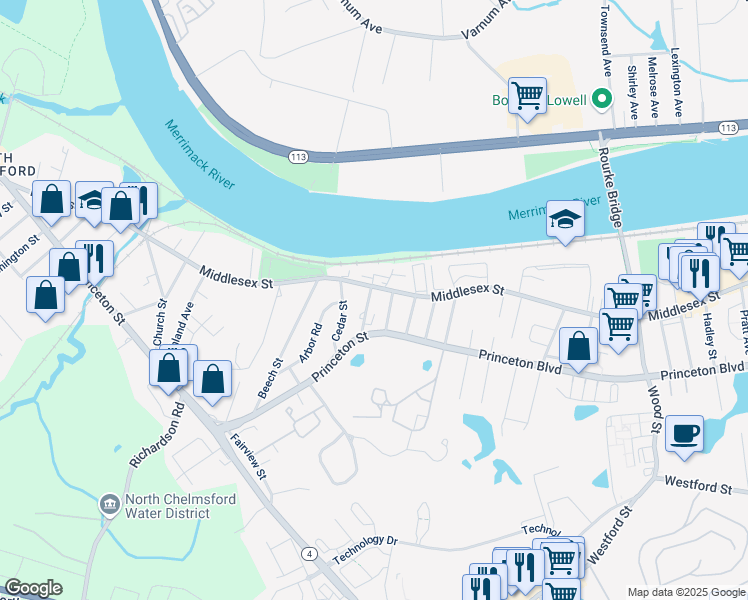Open the North Chelmsford Water District pin
The height and width of the screenshot is (600, 748).
[x=110, y=505]
